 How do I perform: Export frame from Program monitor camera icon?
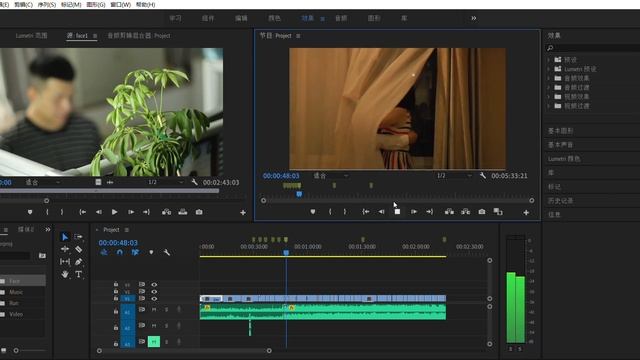482,211
